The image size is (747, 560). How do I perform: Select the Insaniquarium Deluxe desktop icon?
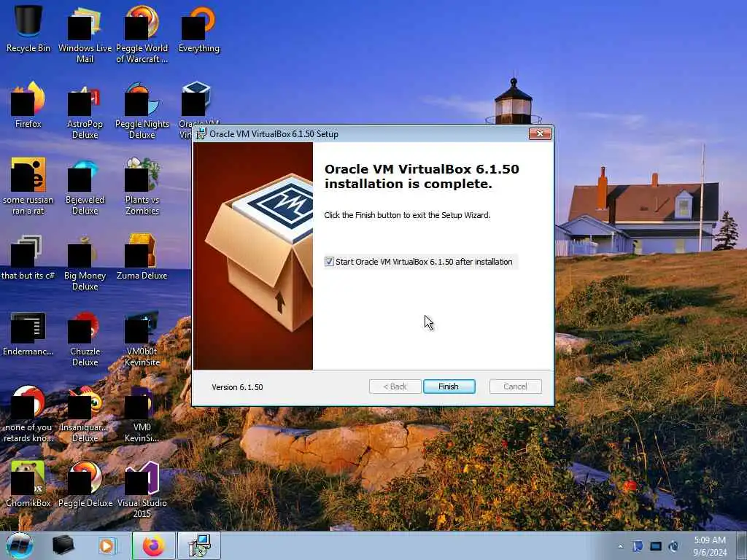coord(85,414)
